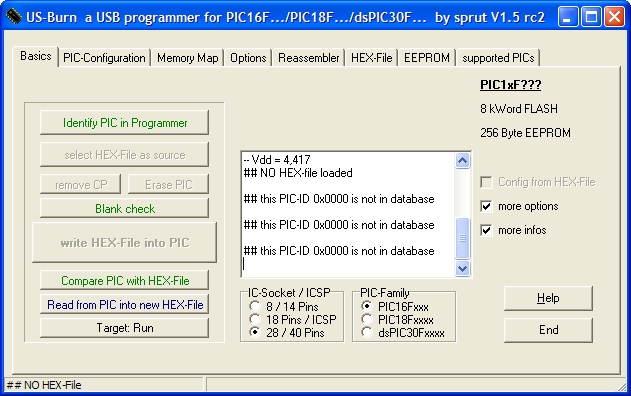Viewport: 631px width, 396px height.
Task: Click the End button
Action: (x=548, y=330)
